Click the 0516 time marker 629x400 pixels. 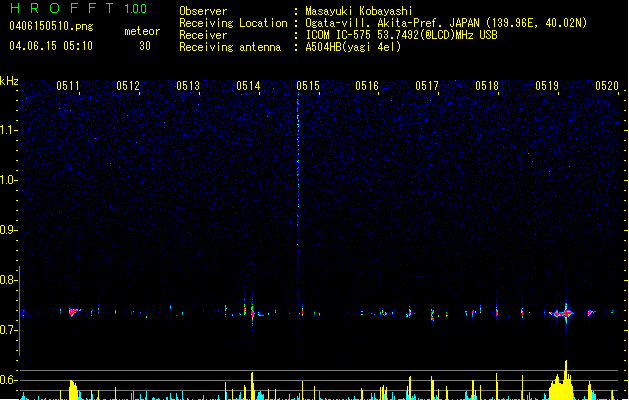pos(367,86)
